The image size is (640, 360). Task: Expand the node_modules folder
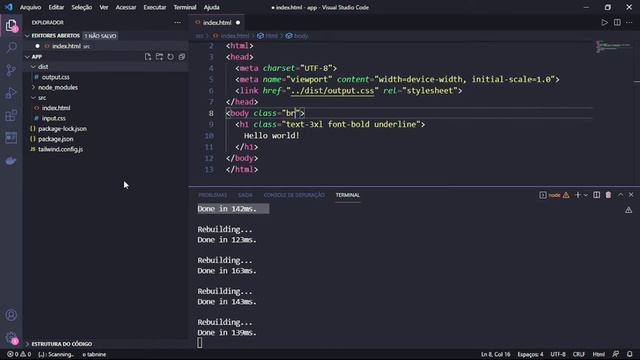tap(33, 87)
